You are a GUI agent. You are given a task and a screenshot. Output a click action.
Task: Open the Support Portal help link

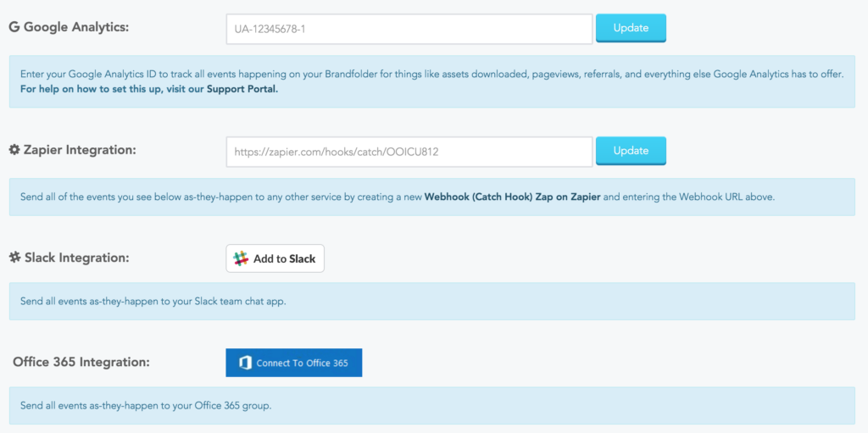pyautogui.click(x=149, y=89)
